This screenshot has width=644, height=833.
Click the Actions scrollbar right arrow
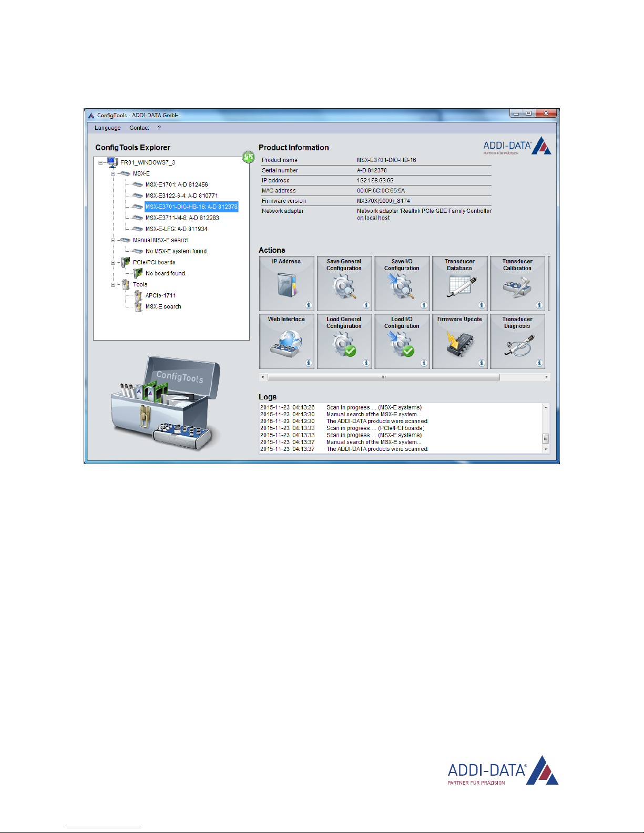(x=547, y=377)
